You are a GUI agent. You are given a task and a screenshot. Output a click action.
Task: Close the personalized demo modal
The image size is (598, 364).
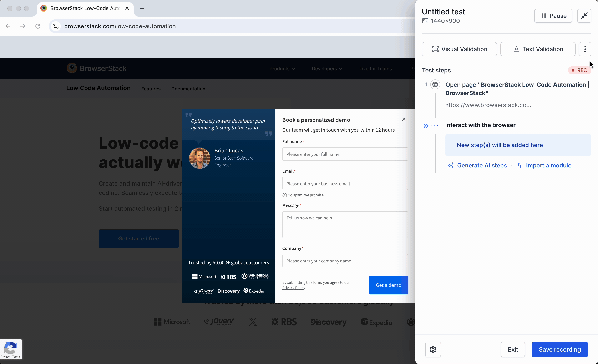(x=404, y=119)
